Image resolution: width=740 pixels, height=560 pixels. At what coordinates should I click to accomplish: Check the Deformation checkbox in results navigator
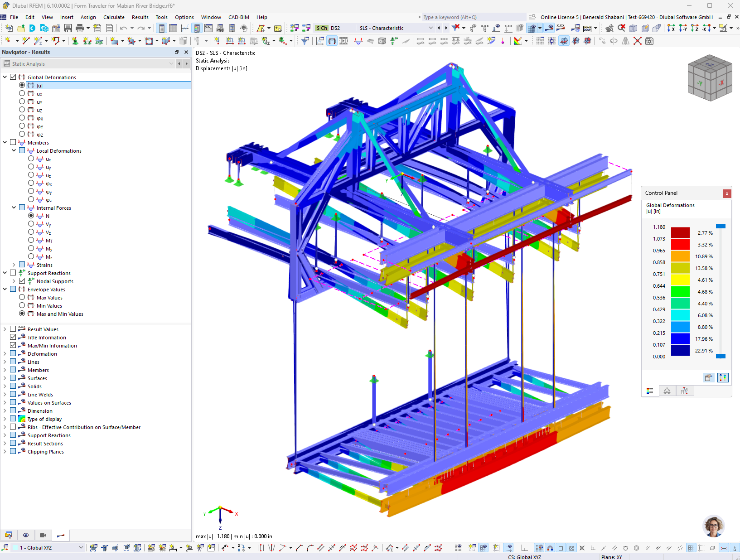coord(13,353)
